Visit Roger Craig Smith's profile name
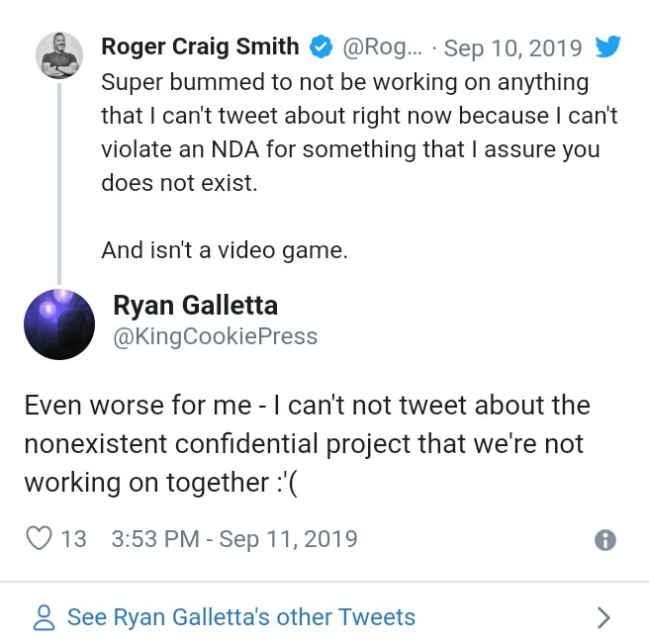 point(200,46)
